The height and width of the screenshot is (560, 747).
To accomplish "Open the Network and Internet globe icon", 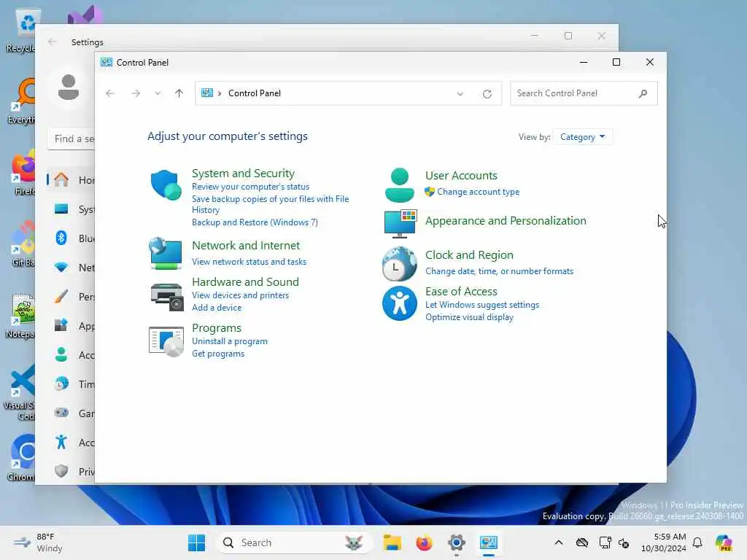I will [166, 253].
